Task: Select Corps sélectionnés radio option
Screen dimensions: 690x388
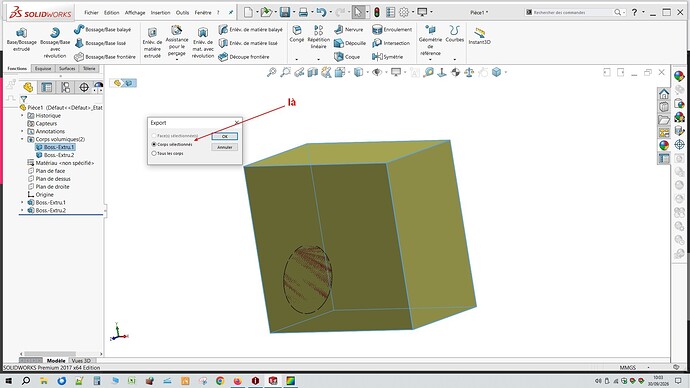Action: 154,144
